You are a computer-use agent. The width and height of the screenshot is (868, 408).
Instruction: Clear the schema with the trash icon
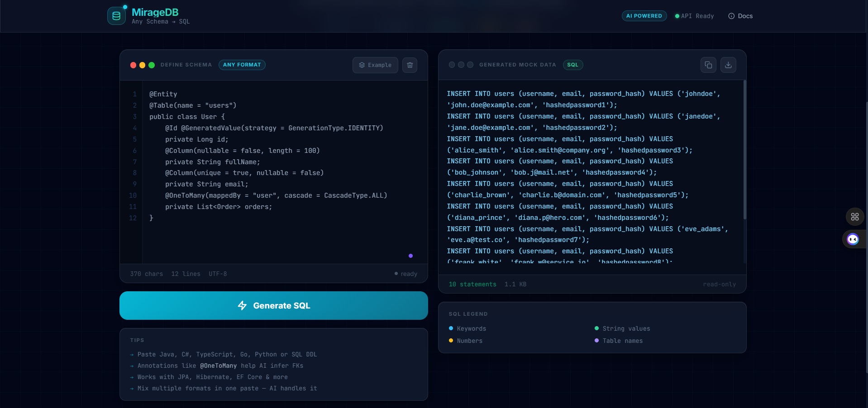tap(410, 65)
